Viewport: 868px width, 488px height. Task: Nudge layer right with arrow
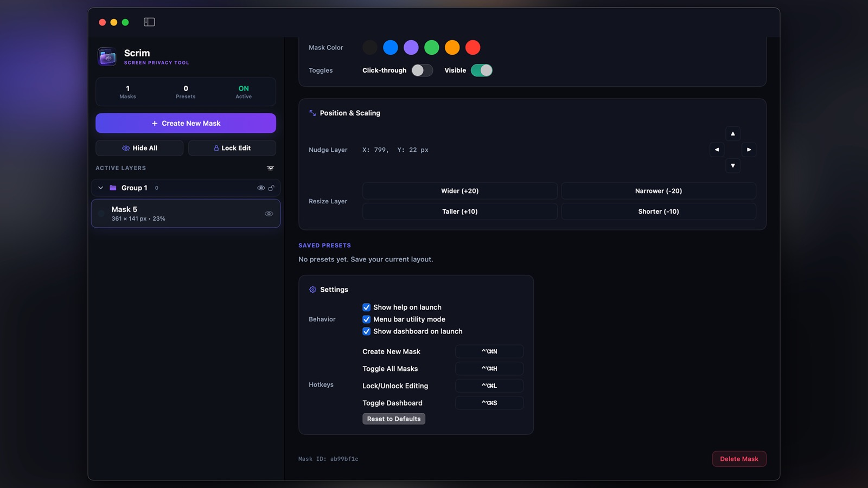tap(749, 150)
